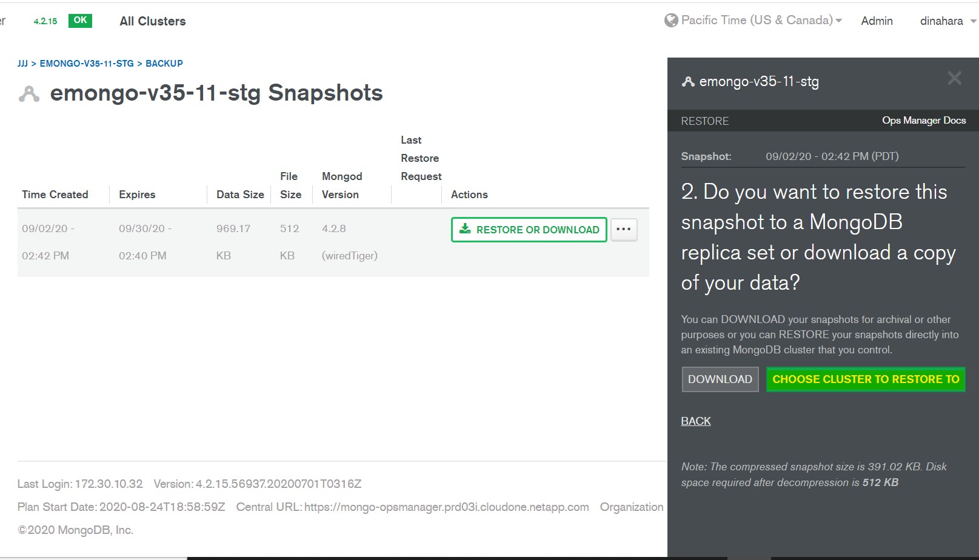Image resolution: width=979 pixels, height=560 pixels.
Task: Go back using the BACK link
Action: [695, 421]
